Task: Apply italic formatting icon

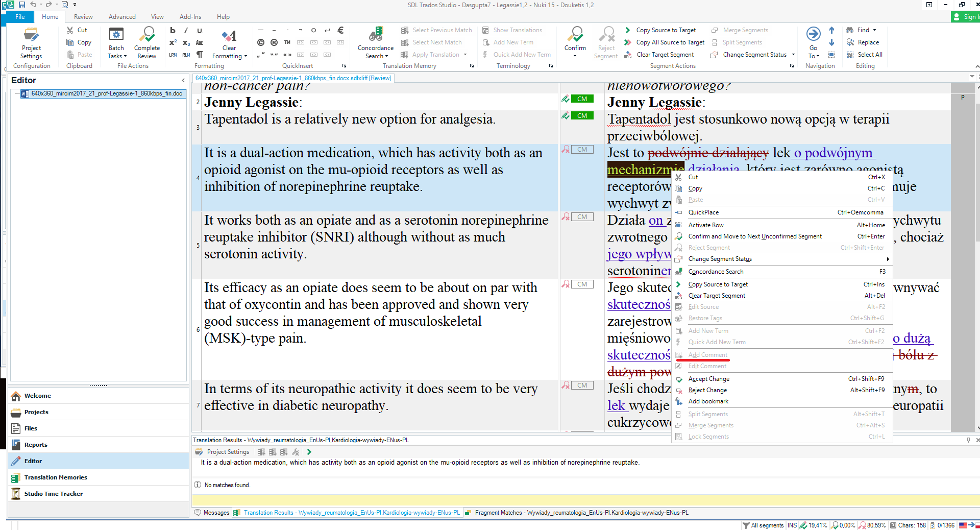Action: click(x=186, y=30)
